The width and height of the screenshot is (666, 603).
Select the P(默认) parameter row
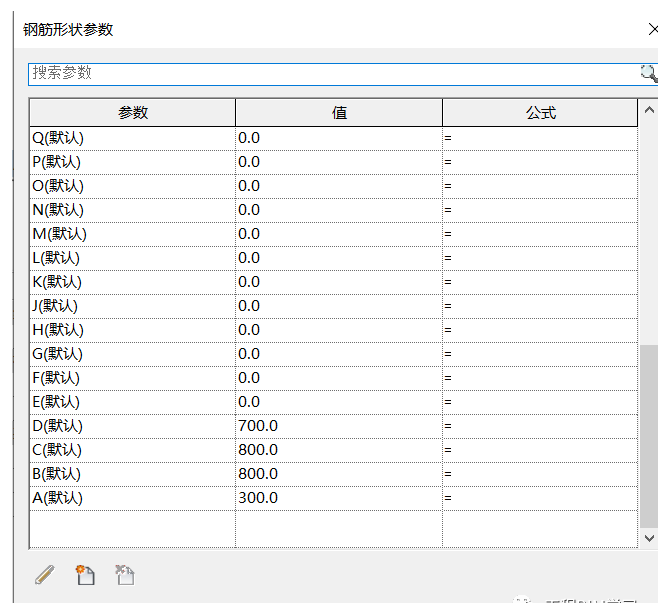pyautogui.click(x=333, y=162)
